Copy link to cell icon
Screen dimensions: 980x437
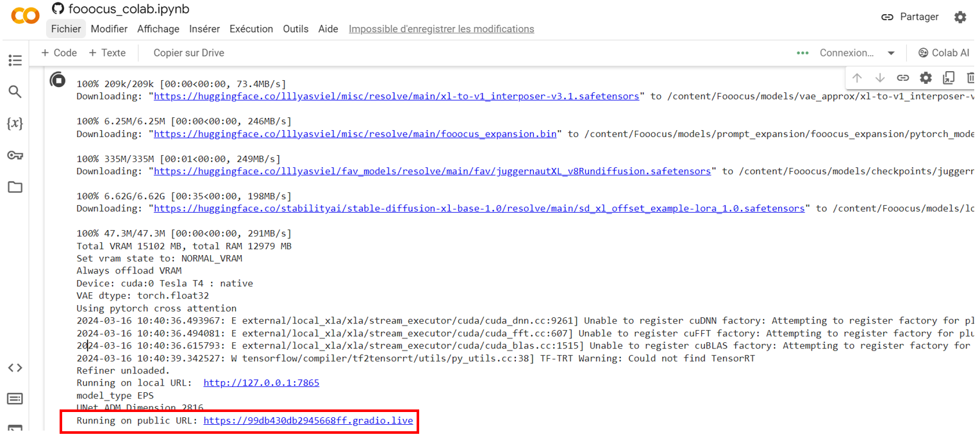point(902,78)
